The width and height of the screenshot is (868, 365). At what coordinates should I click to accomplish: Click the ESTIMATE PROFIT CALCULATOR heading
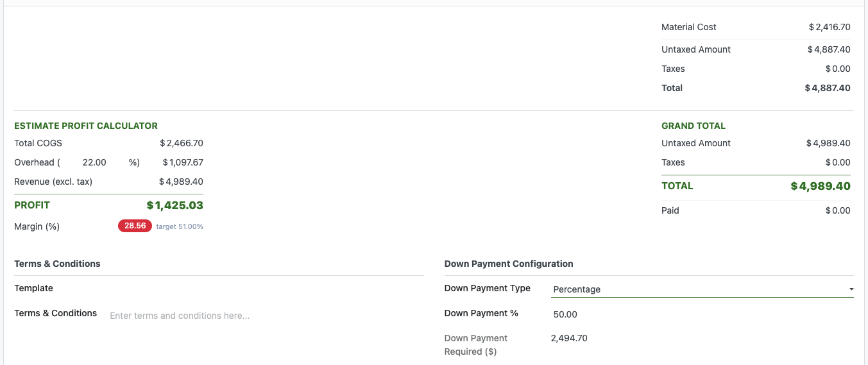[x=86, y=126]
